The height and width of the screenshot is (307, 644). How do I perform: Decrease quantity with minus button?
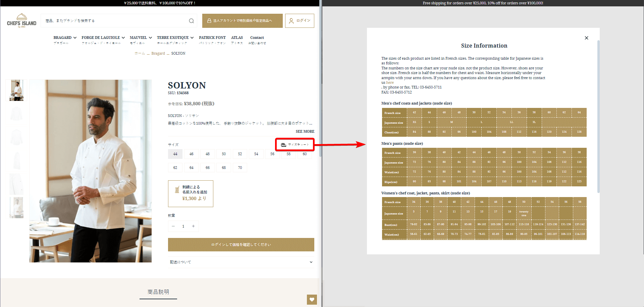[x=173, y=226]
